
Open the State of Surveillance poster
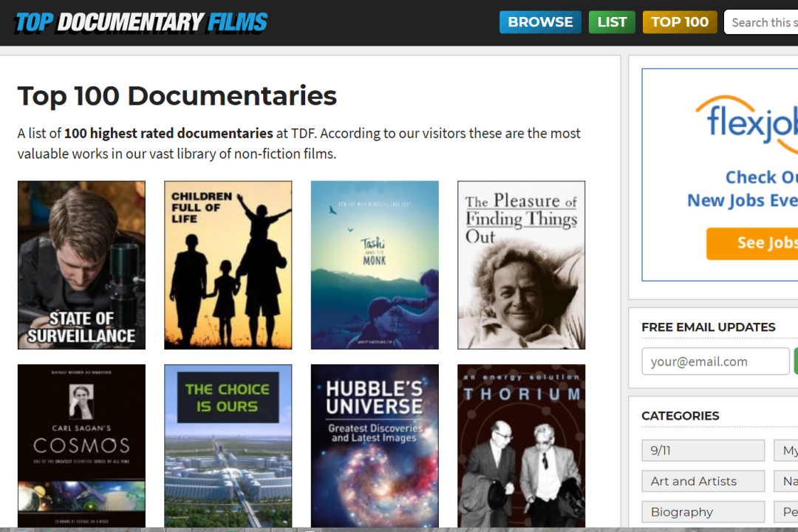coord(81,265)
